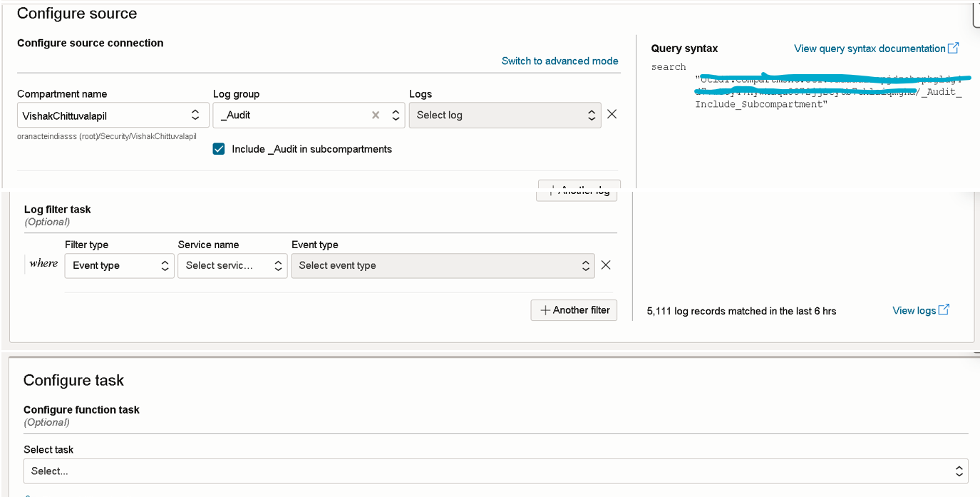Open the View logs link

tap(914, 310)
